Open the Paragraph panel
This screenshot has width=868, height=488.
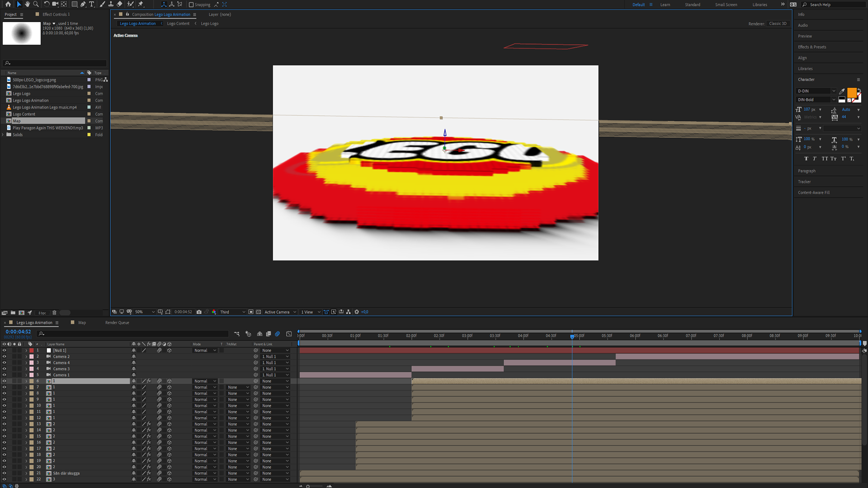(x=807, y=171)
